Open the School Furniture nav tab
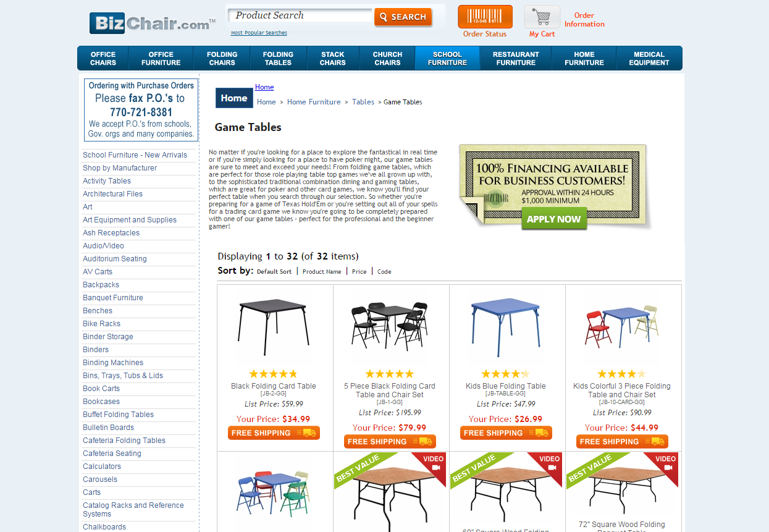 tap(447, 58)
